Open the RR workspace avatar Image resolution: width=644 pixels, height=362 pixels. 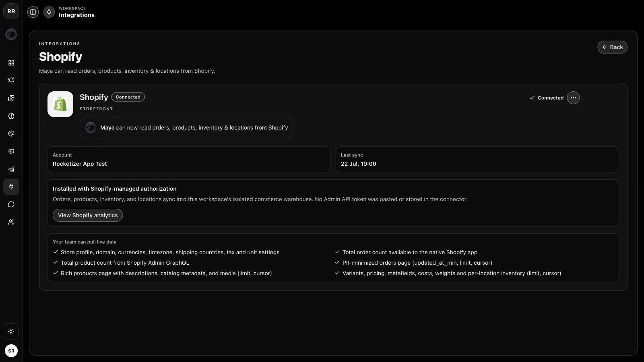point(11,11)
